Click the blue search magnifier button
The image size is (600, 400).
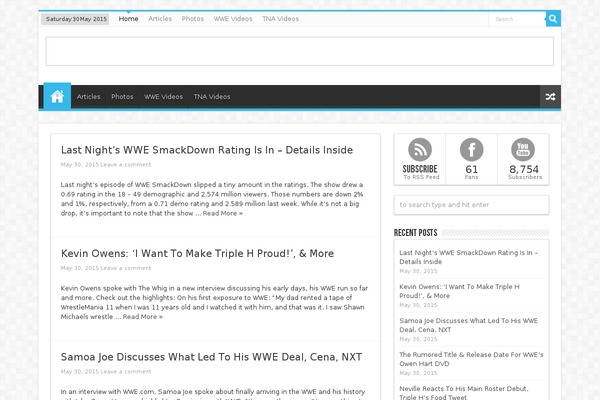click(553, 19)
